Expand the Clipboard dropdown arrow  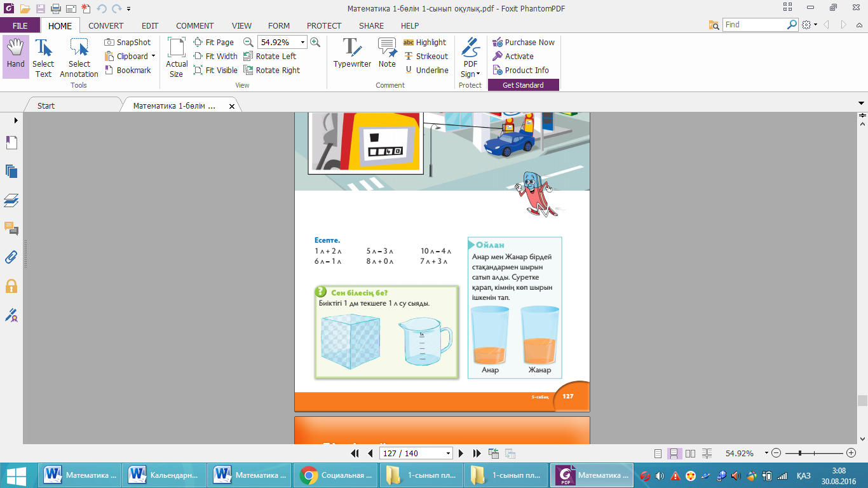point(153,56)
